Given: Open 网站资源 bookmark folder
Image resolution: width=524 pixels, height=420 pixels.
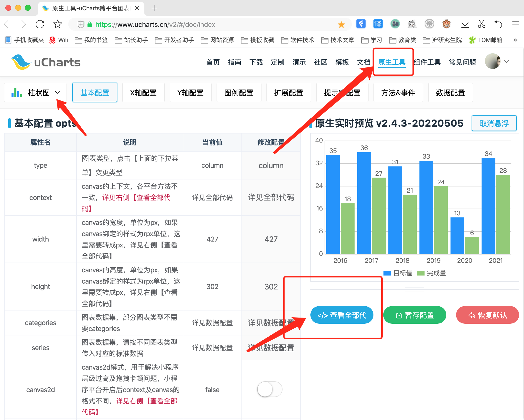Looking at the screenshot, I should click(218, 40).
